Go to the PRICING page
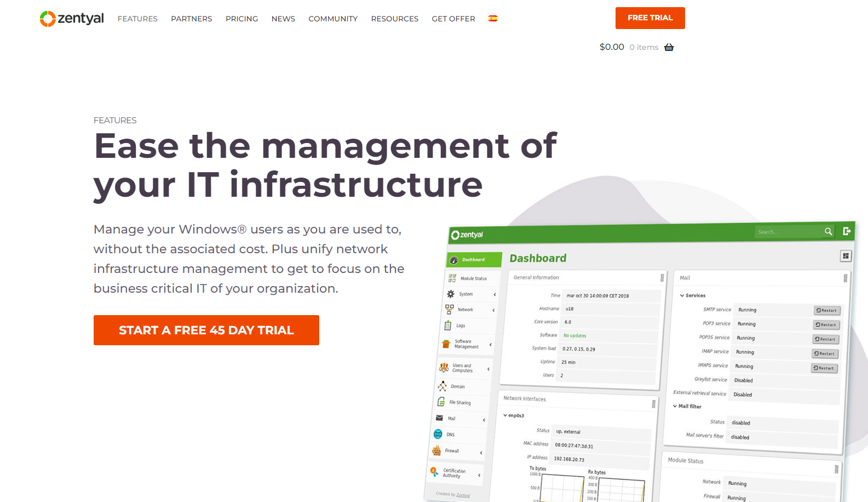 (242, 19)
